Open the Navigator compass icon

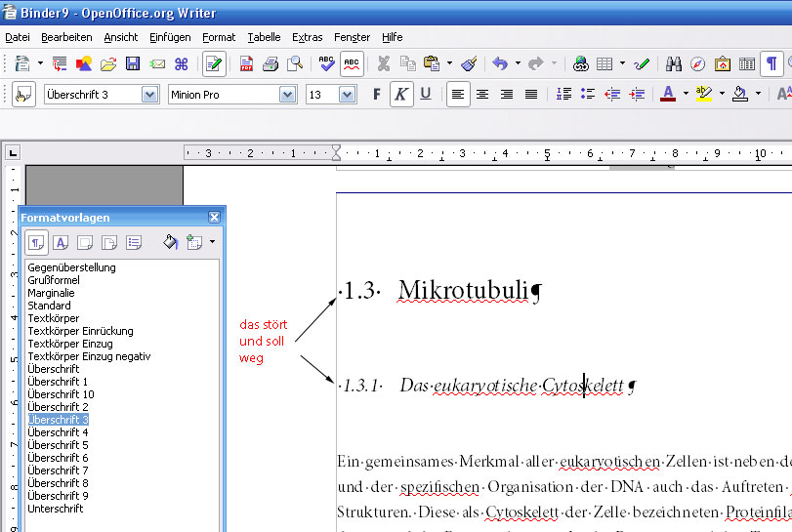[x=698, y=64]
